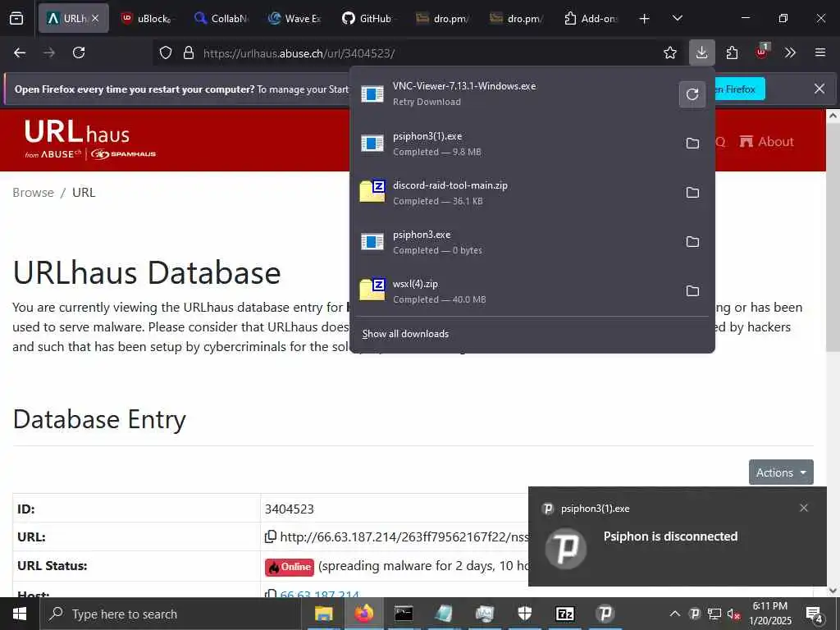Click Show all downloads
Viewport: 840px width, 630px height.
click(405, 334)
